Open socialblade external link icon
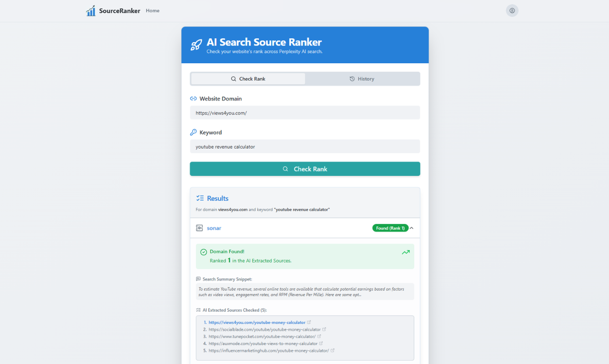This screenshot has width=609, height=364. pyautogui.click(x=324, y=330)
